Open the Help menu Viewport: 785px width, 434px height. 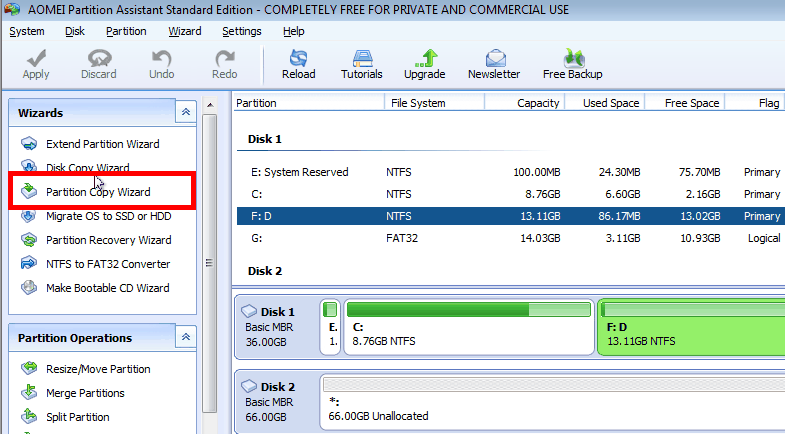293,32
